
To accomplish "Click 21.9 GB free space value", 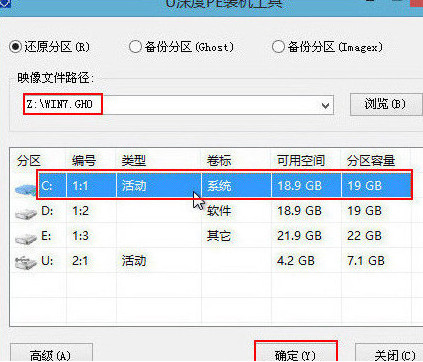I will click(299, 236).
